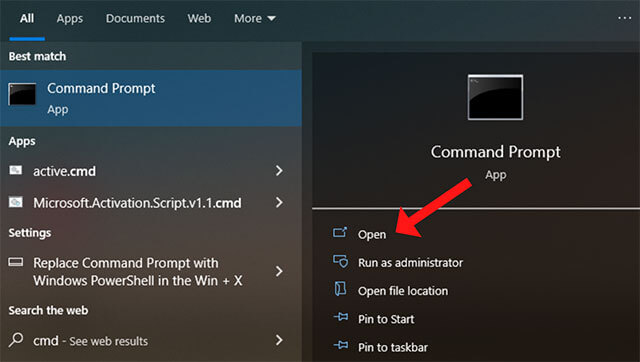Expand the Replace Command Prompt setting chevron
640x362 pixels.
pyautogui.click(x=279, y=271)
